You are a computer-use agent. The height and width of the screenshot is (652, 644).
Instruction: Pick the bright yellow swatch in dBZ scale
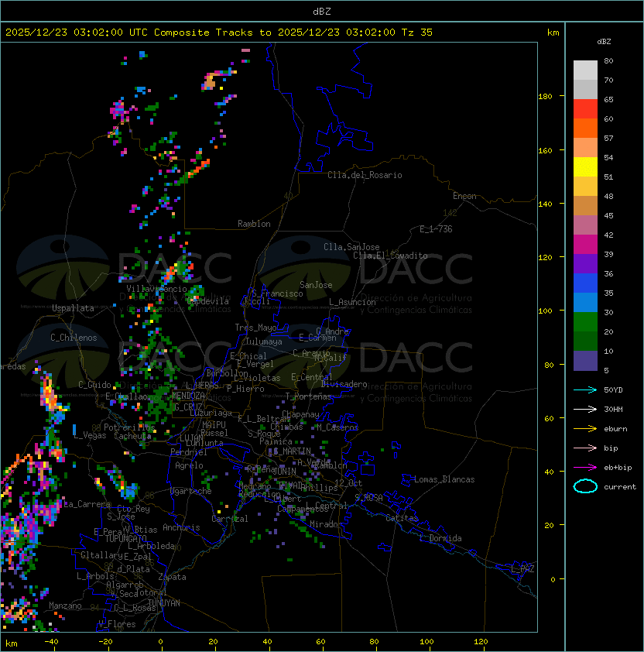(585, 167)
